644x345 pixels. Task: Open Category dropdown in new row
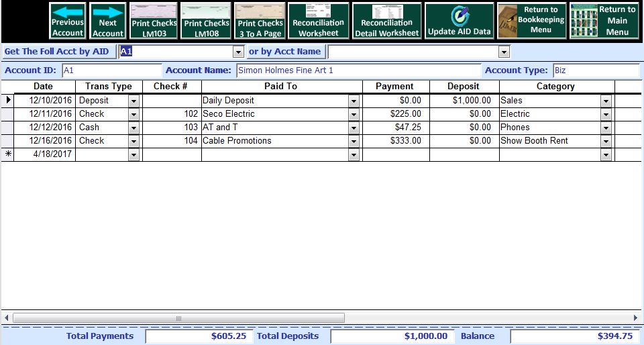tap(606, 155)
